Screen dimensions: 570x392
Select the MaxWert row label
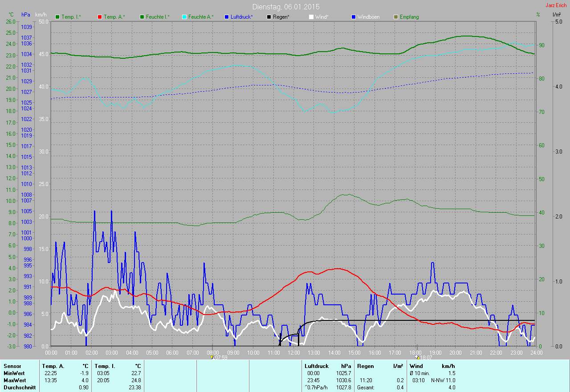click(14, 380)
